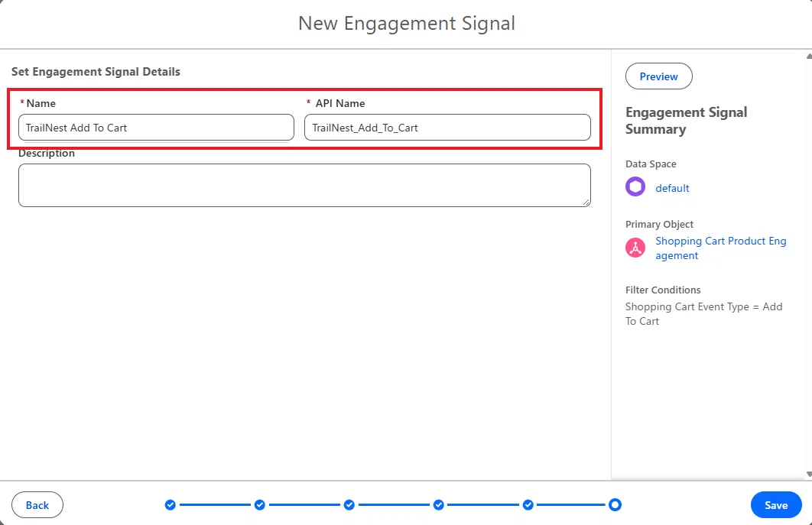Select the first completed progress step
This screenshot has width=812, height=525.
click(x=171, y=505)
